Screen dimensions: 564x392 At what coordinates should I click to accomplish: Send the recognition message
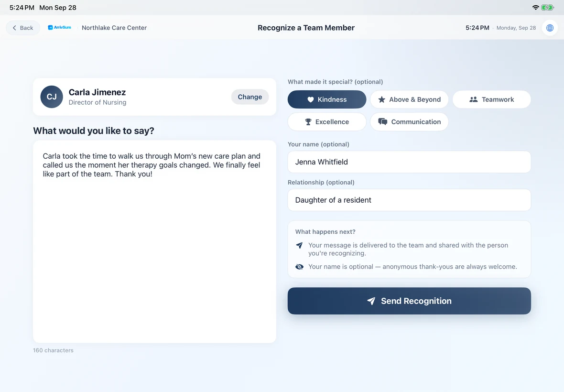[409, 301]
